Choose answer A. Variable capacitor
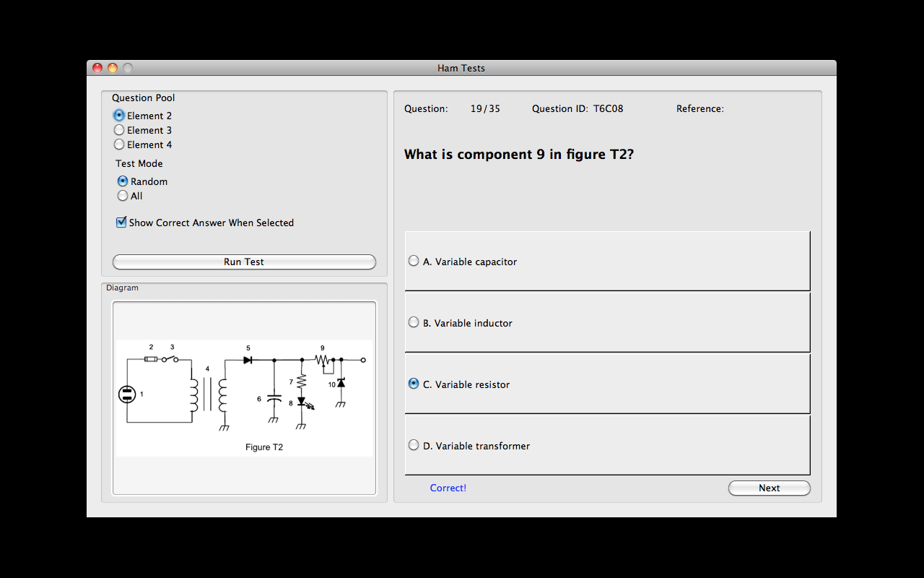Screen dimensions: 924x578 [414, 262]
